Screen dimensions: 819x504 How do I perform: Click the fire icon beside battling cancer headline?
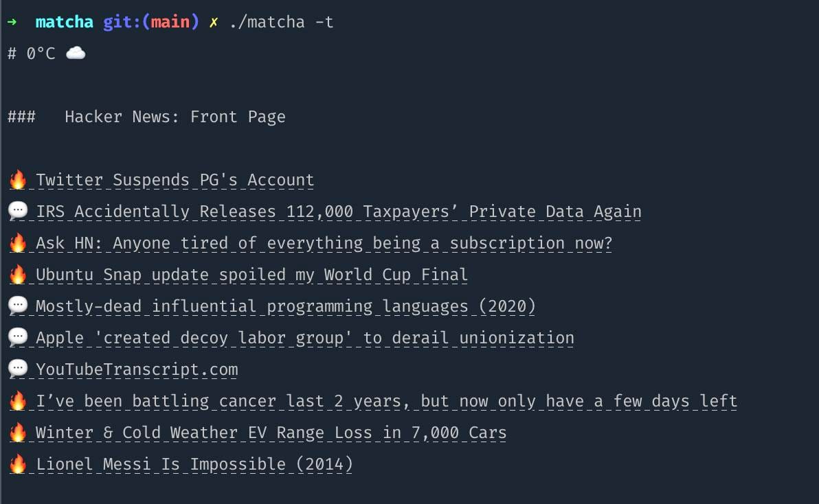click(x=18, y=402)
